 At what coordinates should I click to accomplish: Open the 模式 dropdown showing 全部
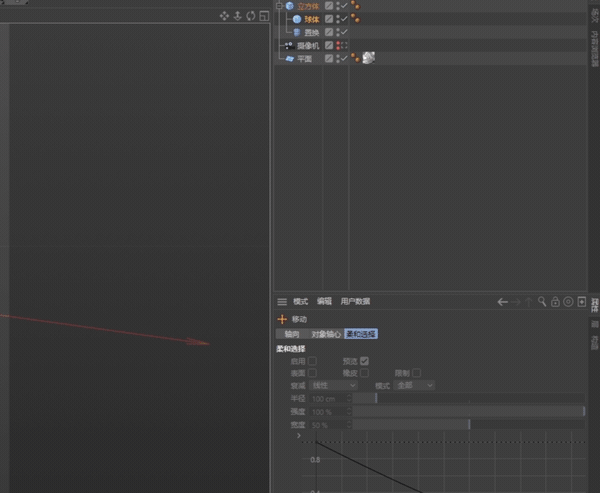tap(414, 385)
